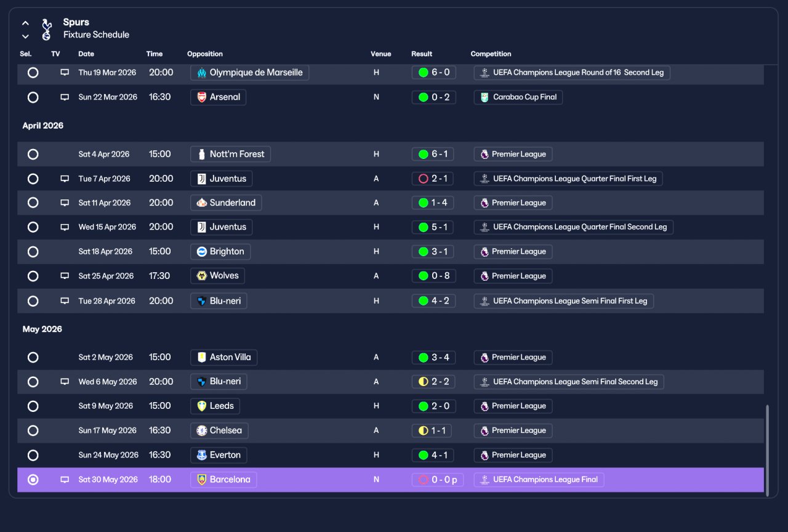This screenshot has width=788, height=532.
Task: Open the UEFA Champions League Final link
Action: pos(539,480)
